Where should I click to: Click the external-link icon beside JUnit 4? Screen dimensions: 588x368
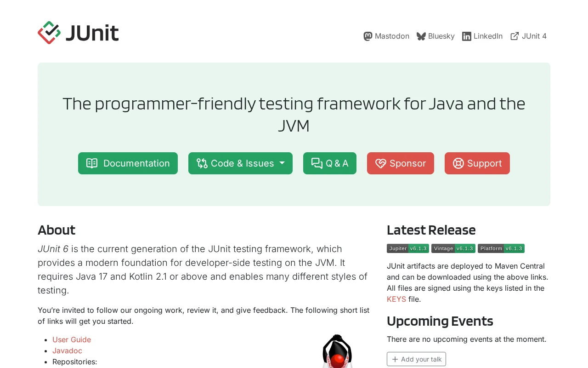(515, 36)
